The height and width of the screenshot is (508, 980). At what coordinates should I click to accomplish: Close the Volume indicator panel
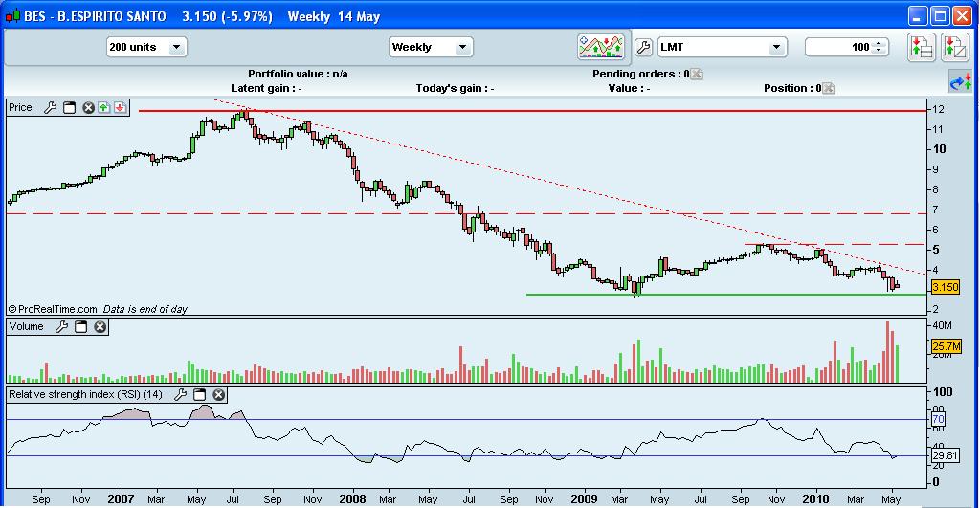[x=100, y=327]
